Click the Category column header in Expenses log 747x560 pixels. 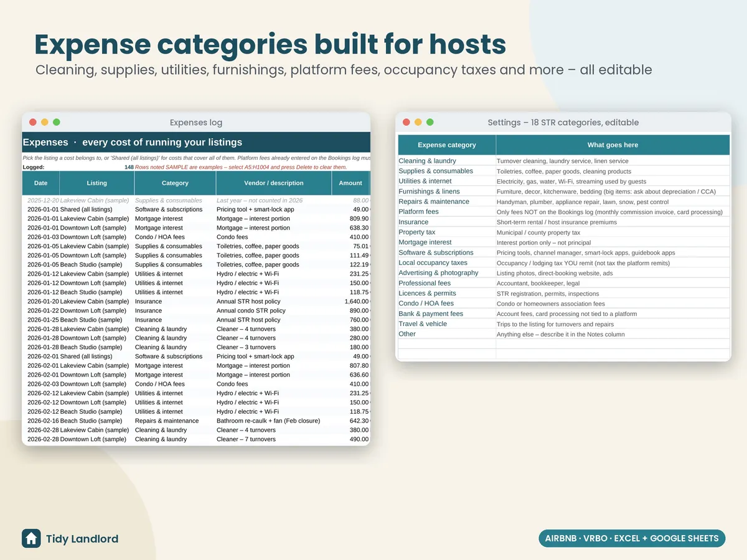[175, 183]
